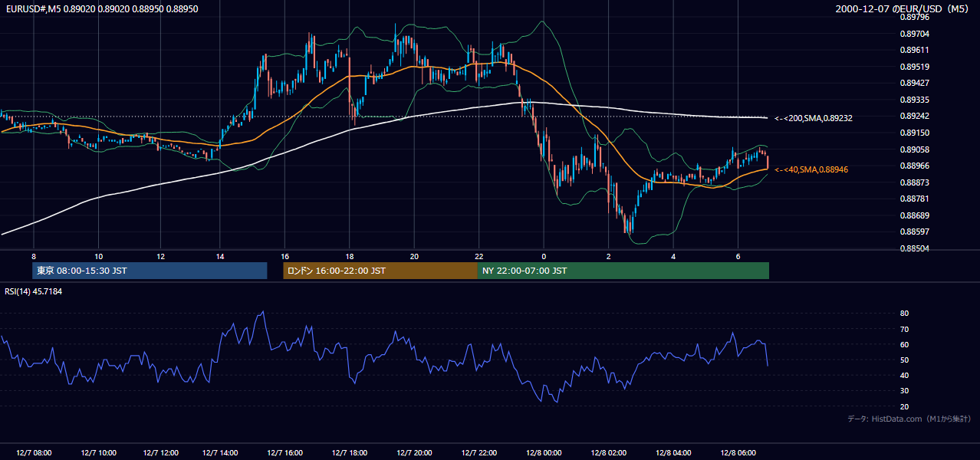The image size is (980, 460).
Task: Click hour marker 12 under the price chart
Action: click(x=160, y=256)
